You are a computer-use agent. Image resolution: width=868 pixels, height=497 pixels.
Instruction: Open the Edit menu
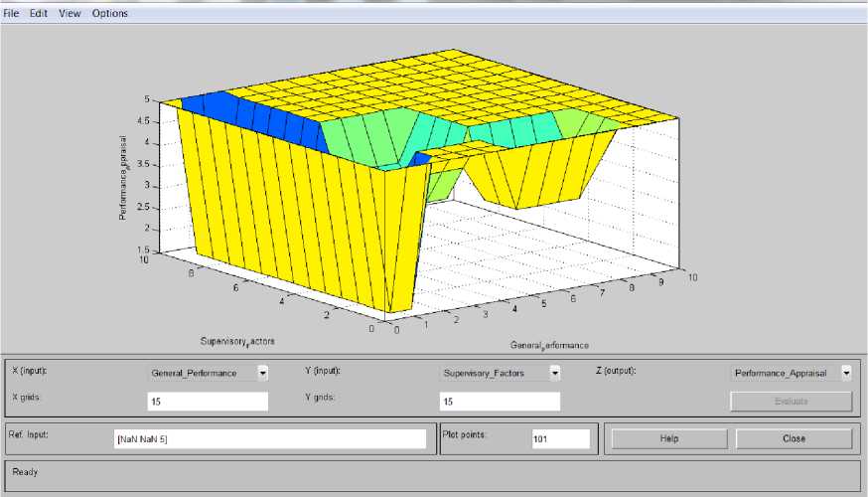(x=39, y=14)
